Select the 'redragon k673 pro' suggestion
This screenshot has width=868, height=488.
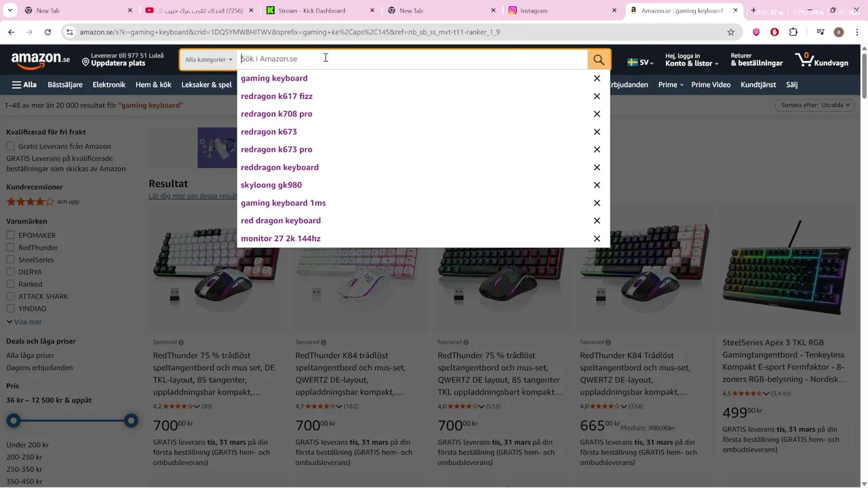point(277,149)
